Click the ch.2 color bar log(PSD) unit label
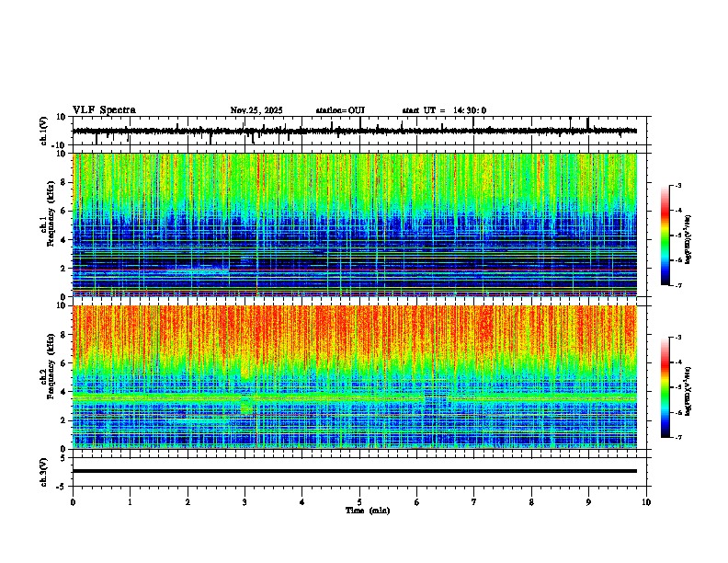The height and width of the screenshot is (563, 728). 688,391
